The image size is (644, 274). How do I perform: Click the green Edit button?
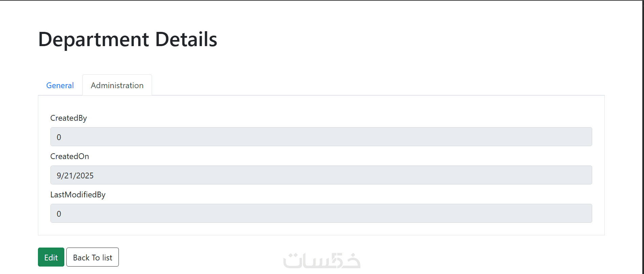click(x=51, y=257)
